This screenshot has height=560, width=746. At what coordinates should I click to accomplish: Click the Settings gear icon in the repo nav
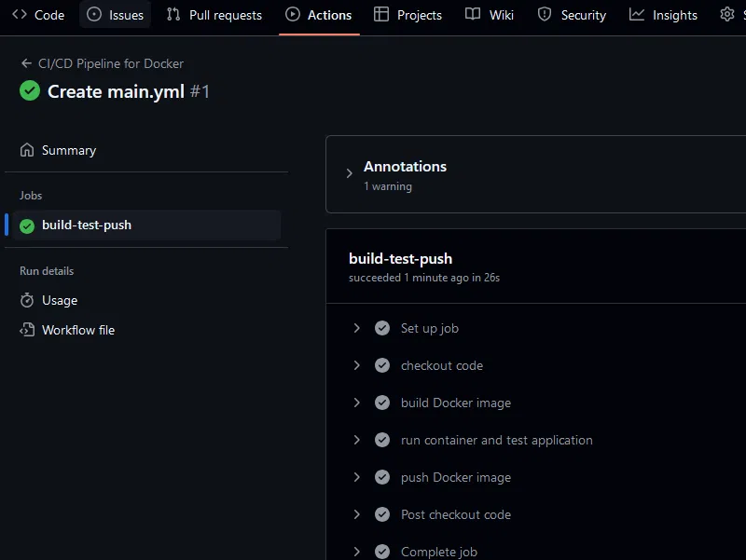coord(727,14)
